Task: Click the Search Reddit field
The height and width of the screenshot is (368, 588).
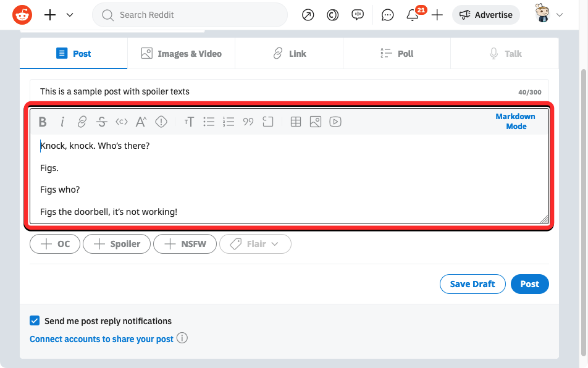Action: pyautogui.click(x=190, y=15)
